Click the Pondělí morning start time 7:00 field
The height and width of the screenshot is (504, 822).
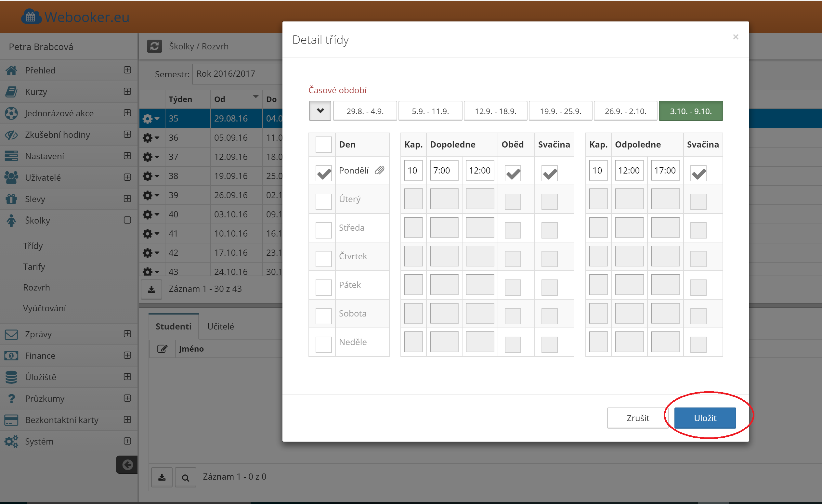point(444,171)
